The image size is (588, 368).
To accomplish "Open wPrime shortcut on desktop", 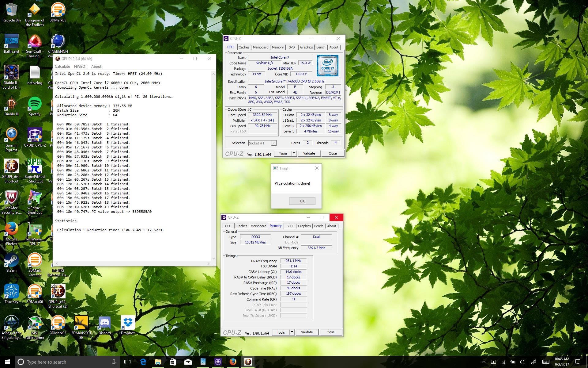I will 35,202.
